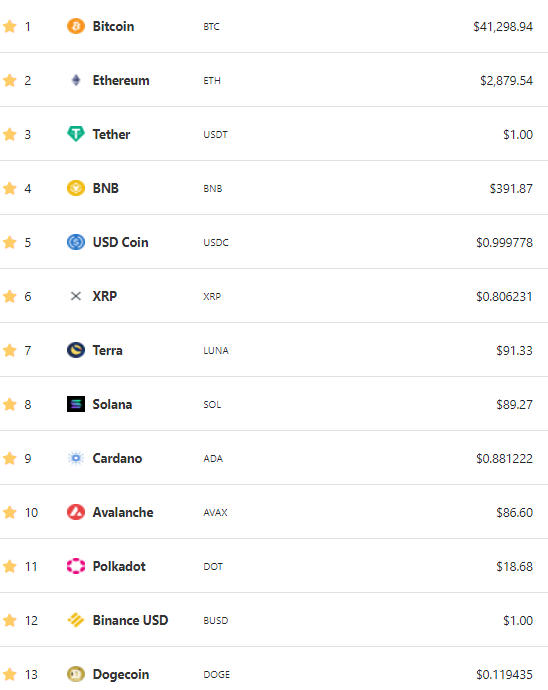Click the AVAX ticker symbol

pos(215,512)
